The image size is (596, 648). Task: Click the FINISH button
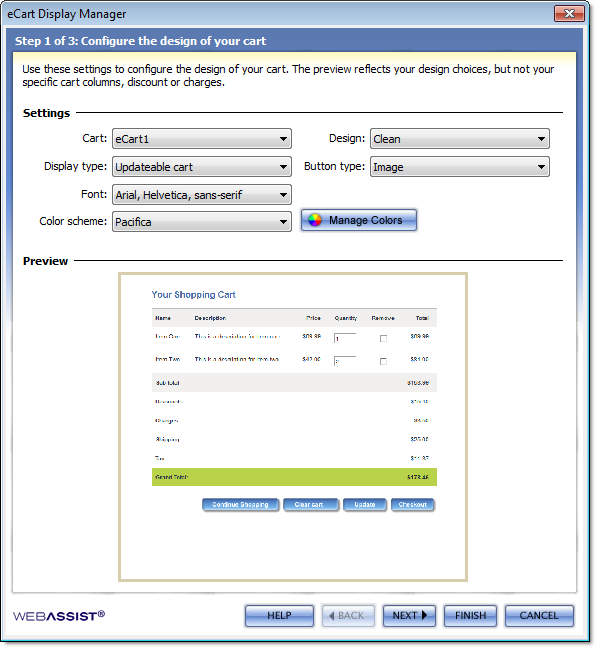pos(470,616)
